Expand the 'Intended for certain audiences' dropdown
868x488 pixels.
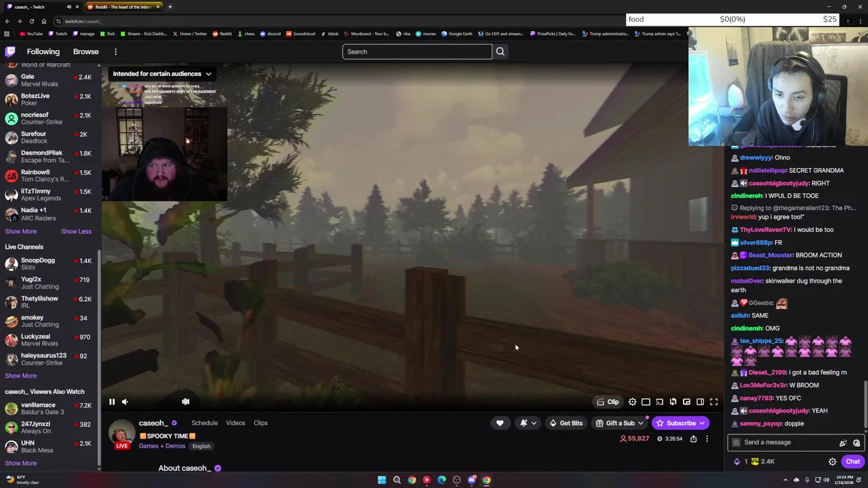click(x=162, y=74)
